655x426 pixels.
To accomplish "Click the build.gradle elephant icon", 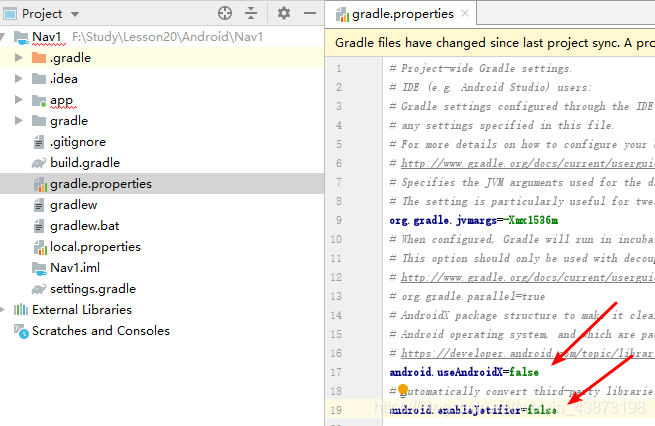I will click(x=39, y=163).
